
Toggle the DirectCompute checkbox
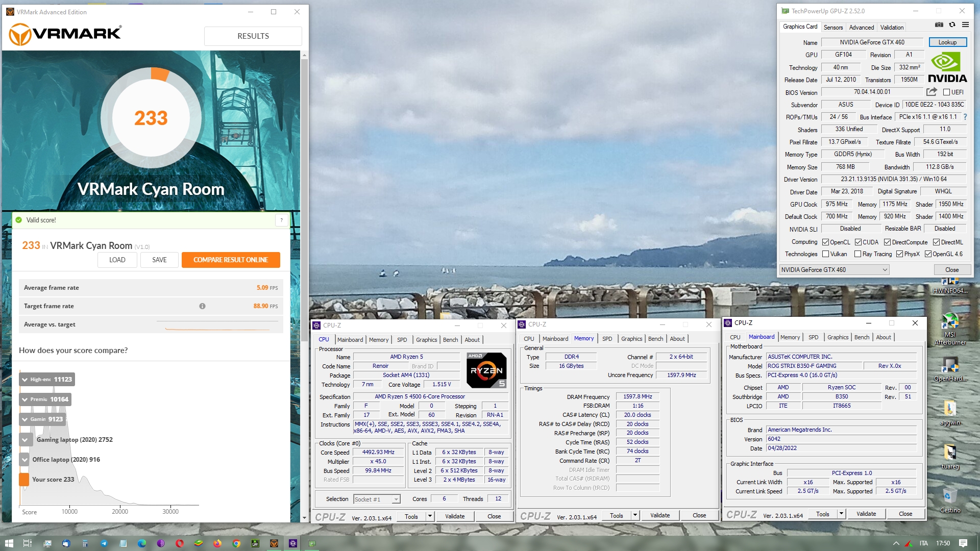[x=887, y=242]
